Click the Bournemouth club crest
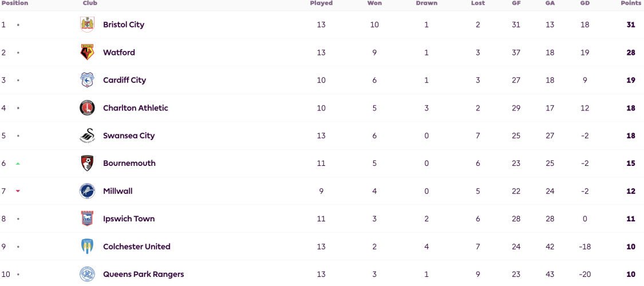The height and width of the screenshot is (286, 644). [87, 164]
